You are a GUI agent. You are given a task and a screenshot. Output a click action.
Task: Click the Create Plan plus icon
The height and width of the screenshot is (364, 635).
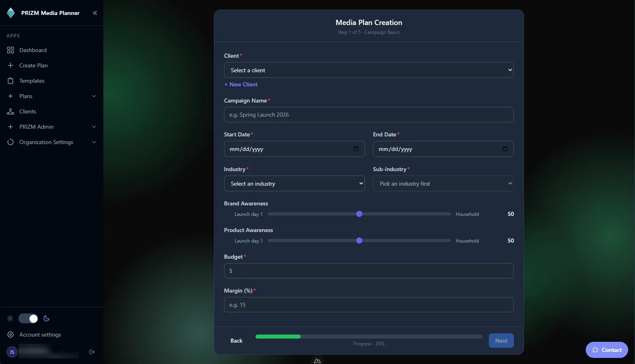coord(10,65)
